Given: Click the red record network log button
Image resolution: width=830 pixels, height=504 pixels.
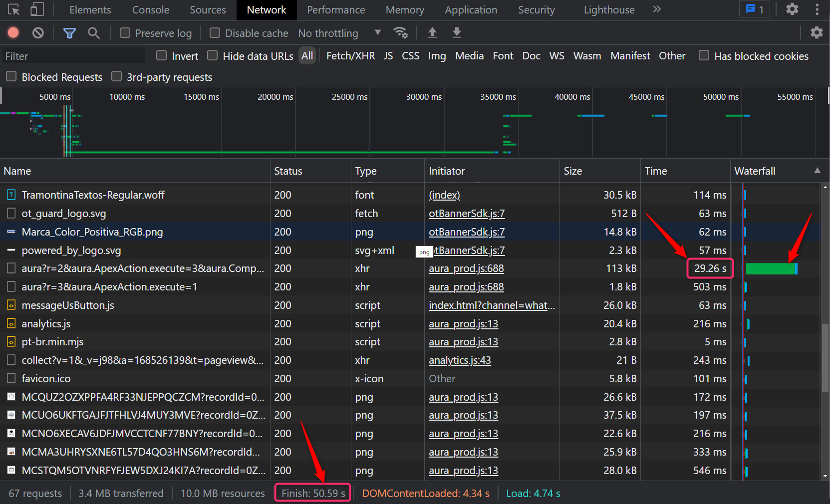Looking at the screenshot, I should (13, 33).
